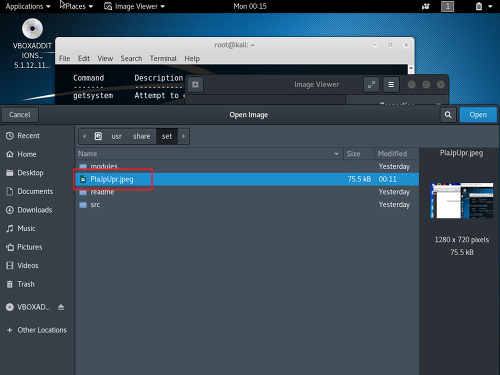Click the recording camera icon in top bar
Screen dimensions: 500x375
426,6
